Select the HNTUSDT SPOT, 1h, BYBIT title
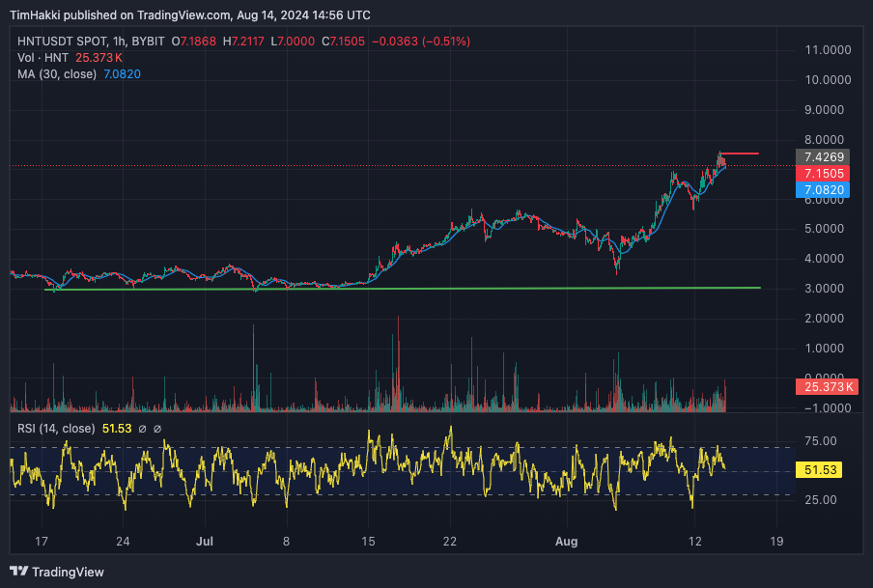873x588 pixels. tap(91, 42)
